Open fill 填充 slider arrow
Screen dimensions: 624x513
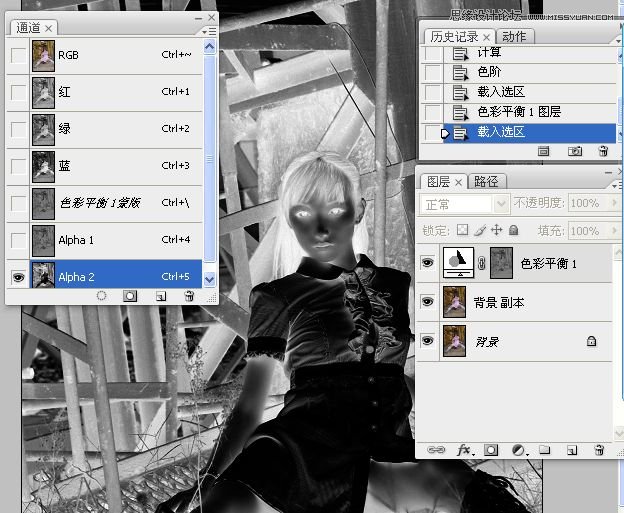(x=614, y=231)
